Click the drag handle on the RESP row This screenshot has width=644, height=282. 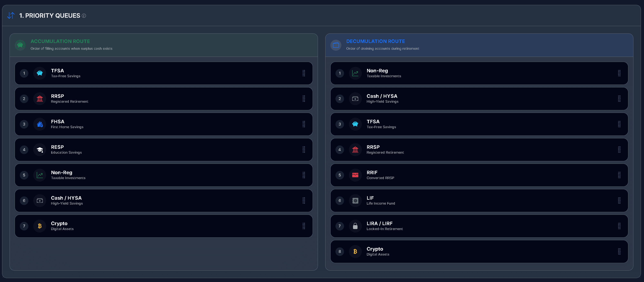point(304,150)
